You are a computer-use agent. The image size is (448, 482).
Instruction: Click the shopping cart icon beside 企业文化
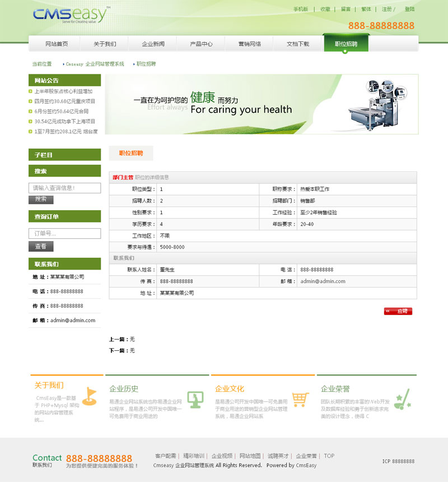coord(301,399)
